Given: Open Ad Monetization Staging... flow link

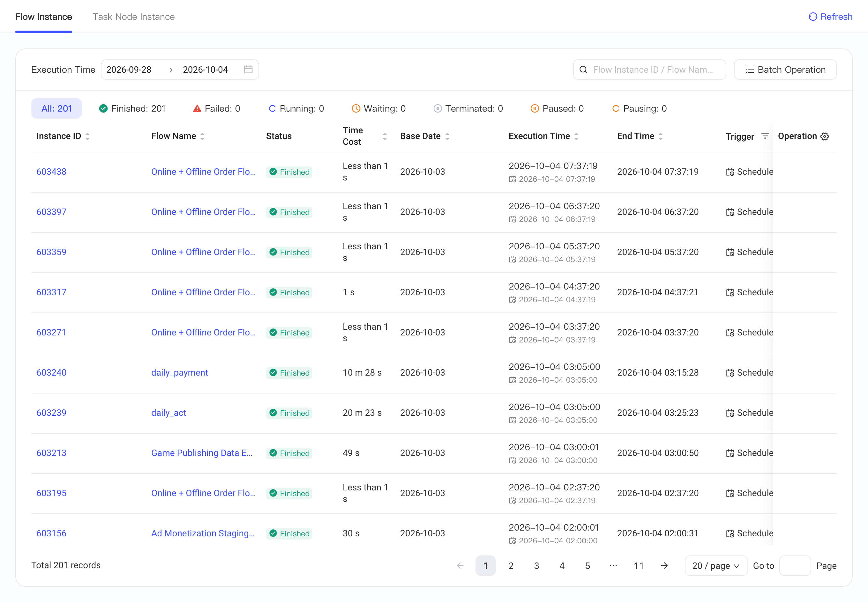Looking at the screenshot, I should click(203, 533).
